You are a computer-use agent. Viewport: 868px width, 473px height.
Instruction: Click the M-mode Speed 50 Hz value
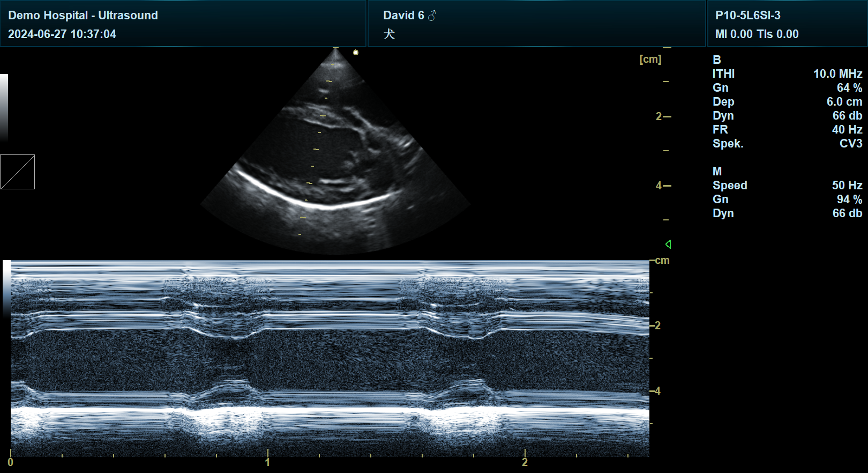click(847, 186)
